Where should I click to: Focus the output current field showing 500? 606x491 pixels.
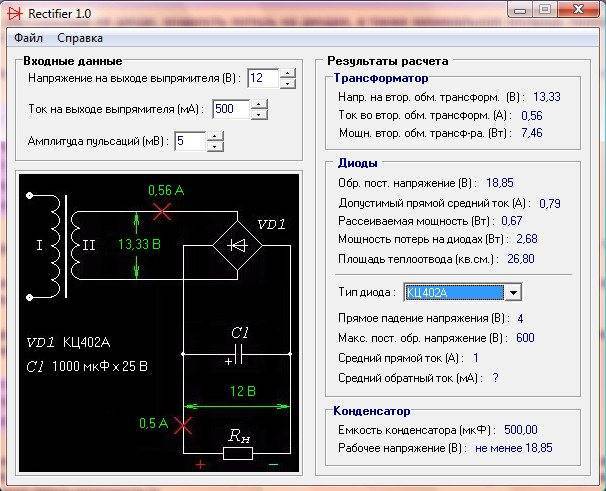point(231,109)
